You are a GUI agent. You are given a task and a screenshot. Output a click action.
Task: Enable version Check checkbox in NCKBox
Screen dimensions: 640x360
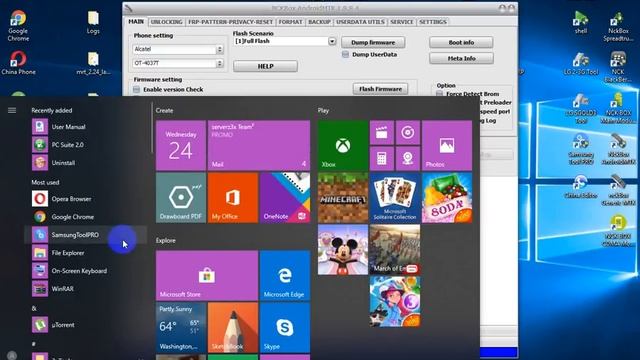137,89
